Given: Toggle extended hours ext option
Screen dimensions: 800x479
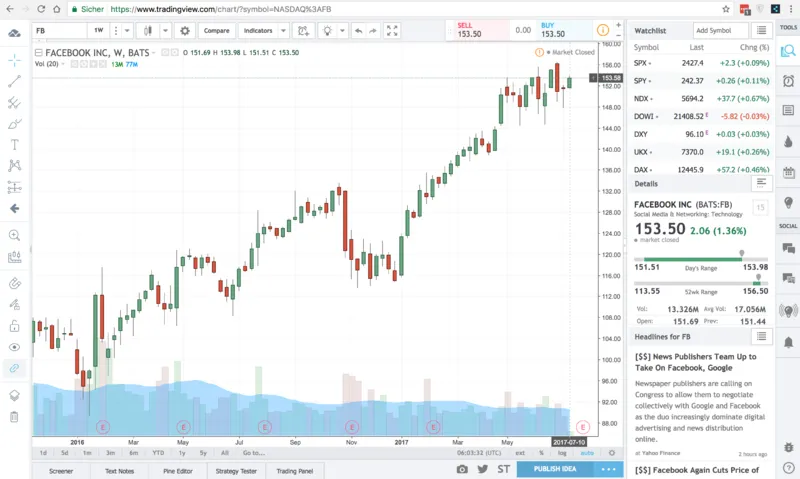Looking at the screenshot, I should click(x=520, y=453).
